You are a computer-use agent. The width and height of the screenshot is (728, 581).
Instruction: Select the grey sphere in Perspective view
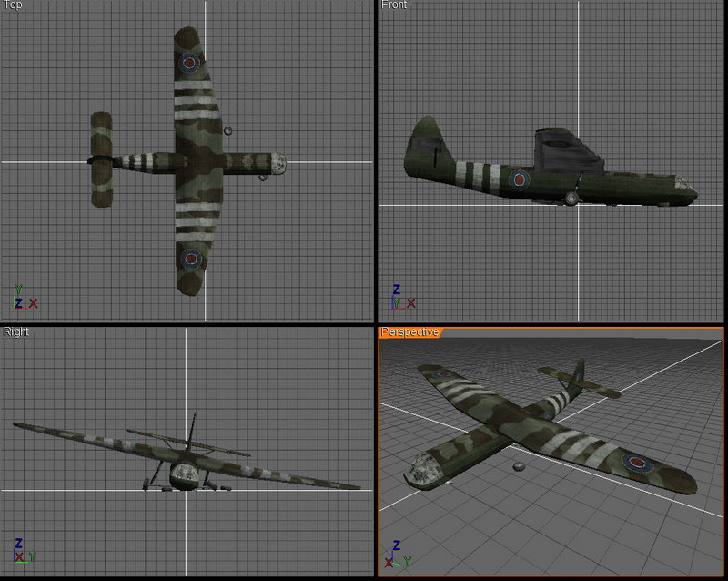point(520,466)
